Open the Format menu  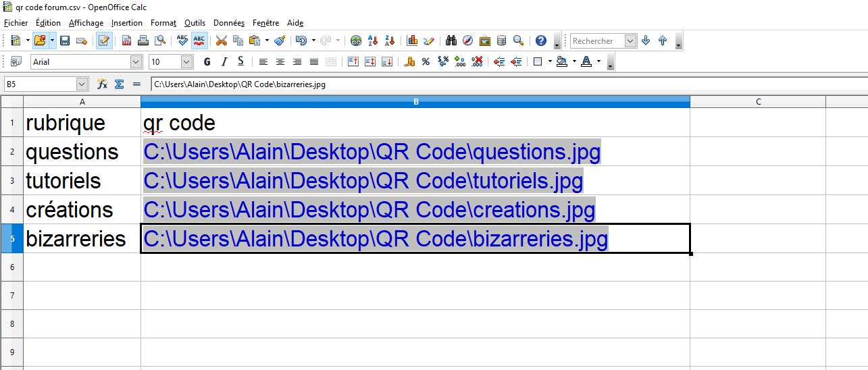coord(163,23)
